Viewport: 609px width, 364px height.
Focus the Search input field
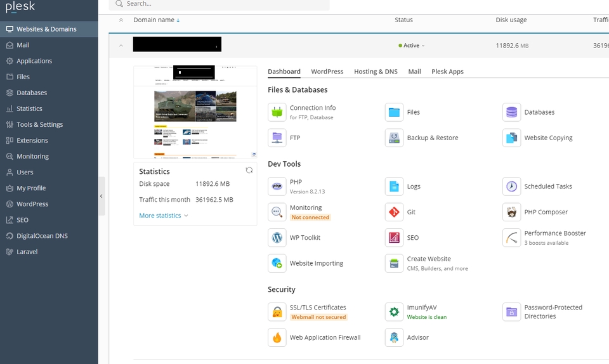click(x=219, y=4)
